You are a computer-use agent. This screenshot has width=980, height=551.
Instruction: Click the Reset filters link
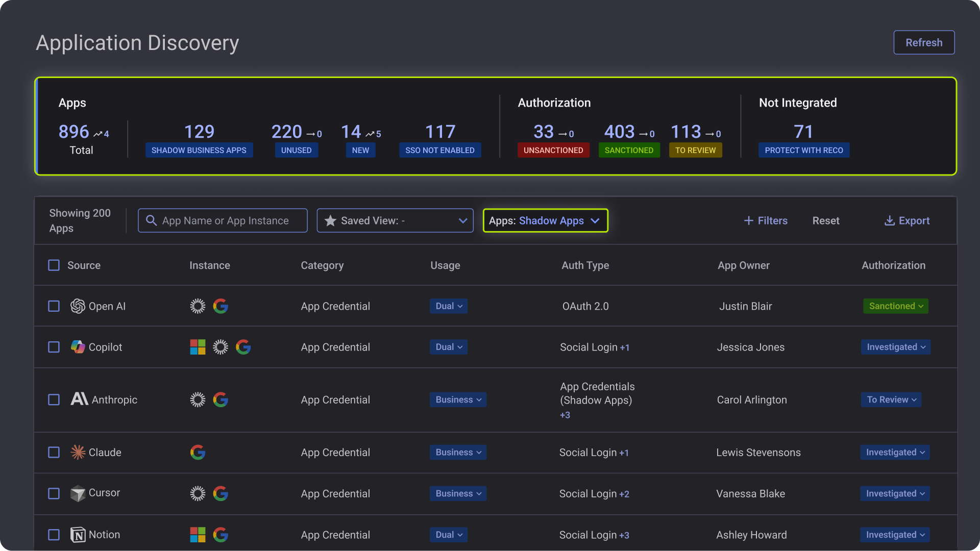point(825,220)
